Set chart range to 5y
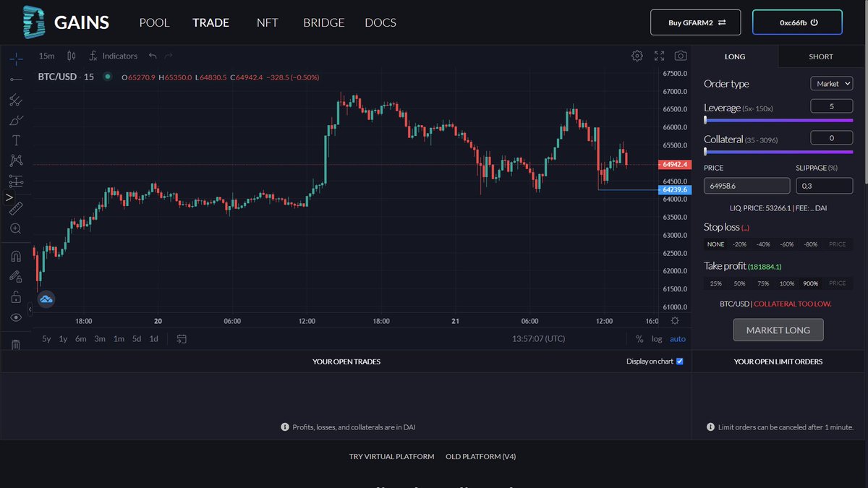 [46, 338]
